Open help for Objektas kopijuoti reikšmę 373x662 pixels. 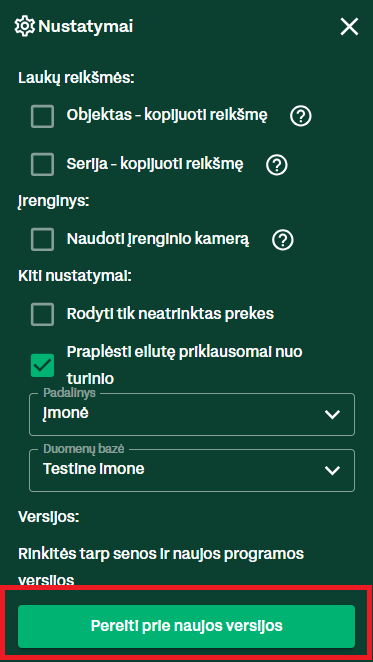tap(301, 116)
